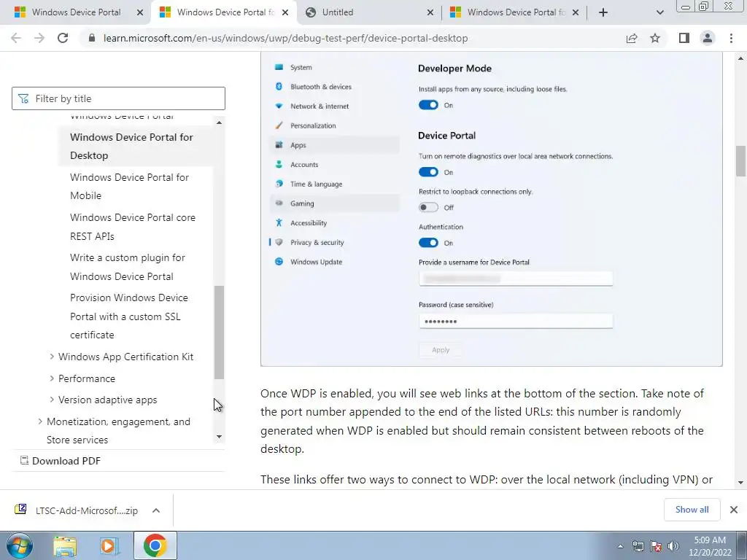
Task: Switch to the Untitled tab
Action: point(338,12)
